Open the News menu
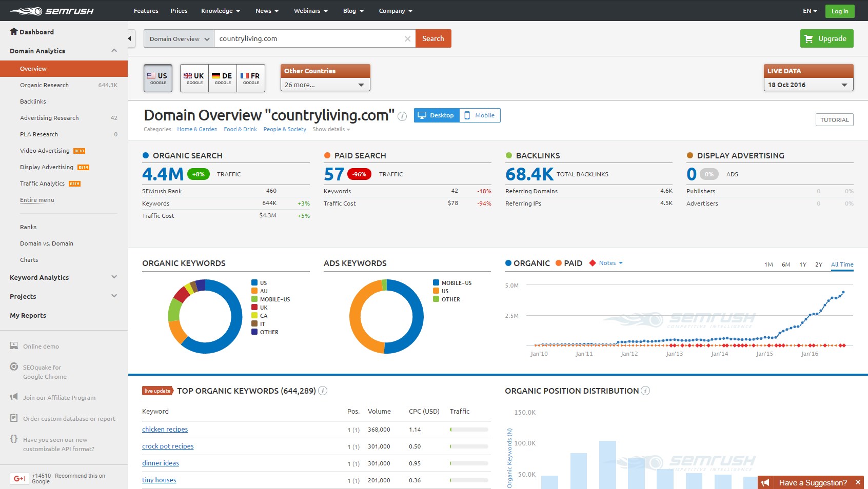Viewport: 868px width, 489px height. pos(267,11)
